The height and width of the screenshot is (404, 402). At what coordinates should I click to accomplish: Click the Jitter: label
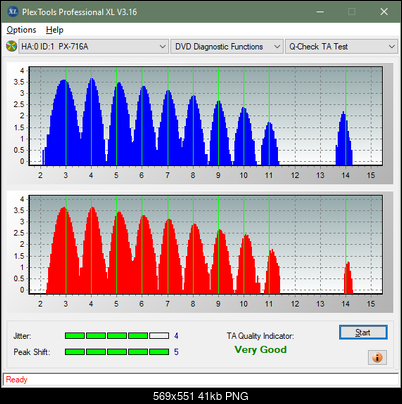tap(22, 336)
